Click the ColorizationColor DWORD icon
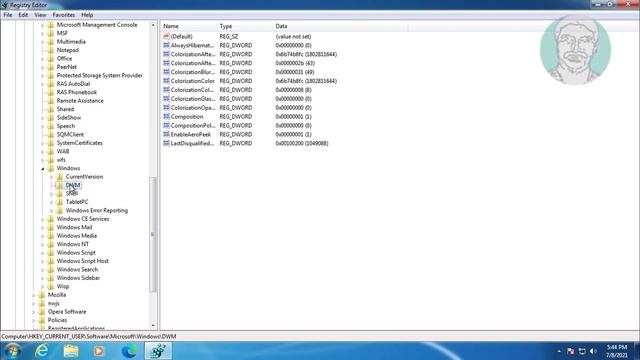 click(166, 81)
